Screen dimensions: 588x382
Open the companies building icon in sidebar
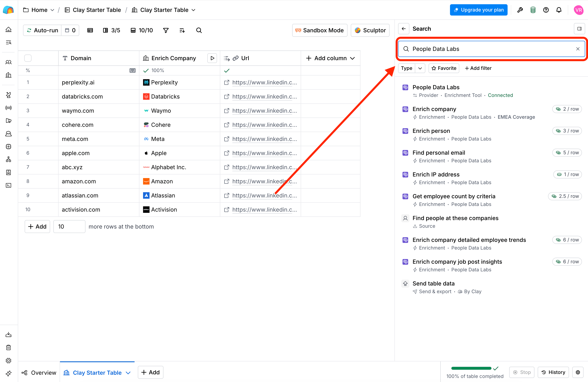[9, 75]
